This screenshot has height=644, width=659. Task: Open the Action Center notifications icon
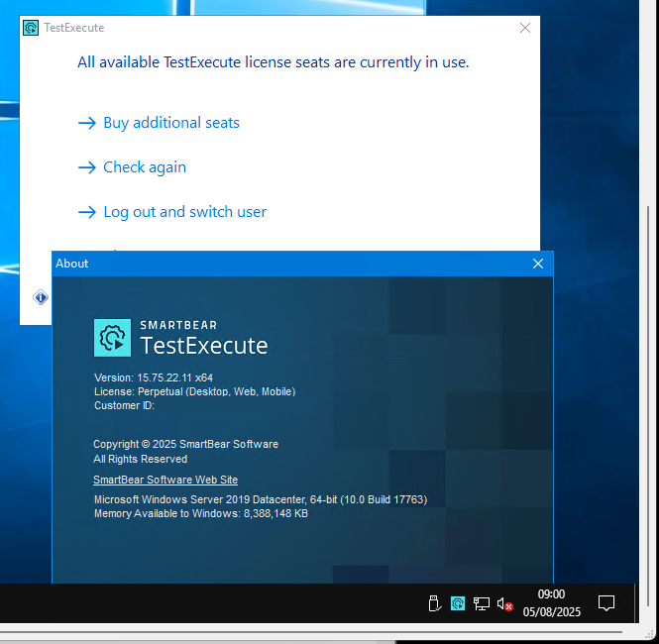pyautogui.click(x=606, y=603)
